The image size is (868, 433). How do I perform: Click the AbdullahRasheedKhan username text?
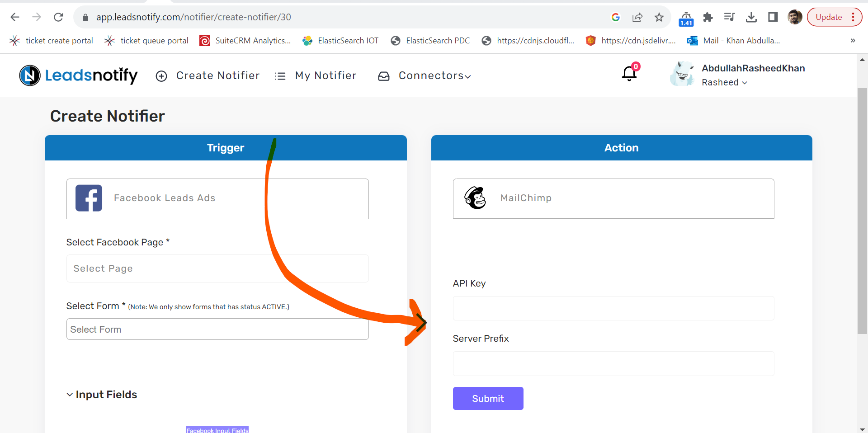pos(753,68)
